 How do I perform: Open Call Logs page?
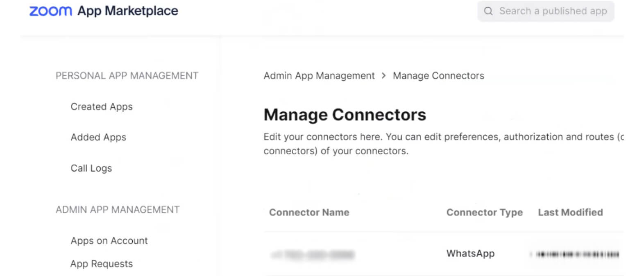pos(91,168)
